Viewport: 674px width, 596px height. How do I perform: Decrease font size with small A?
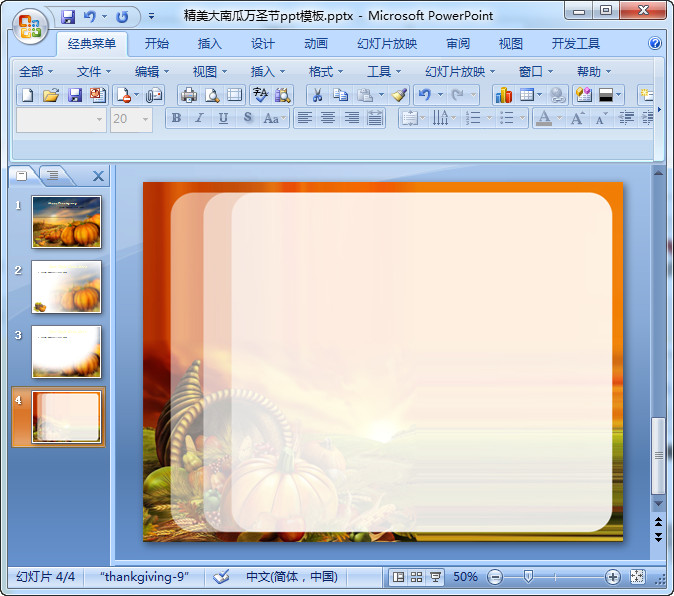[x=601, y=118]
